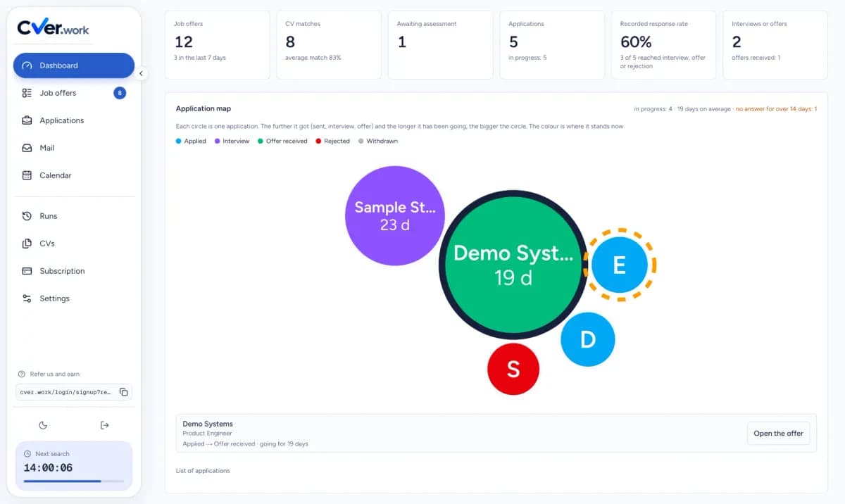Open the CV matches stat card
The width and height of the screenshot is (845, 504).
pyautogui.click(x=328, y=45)
